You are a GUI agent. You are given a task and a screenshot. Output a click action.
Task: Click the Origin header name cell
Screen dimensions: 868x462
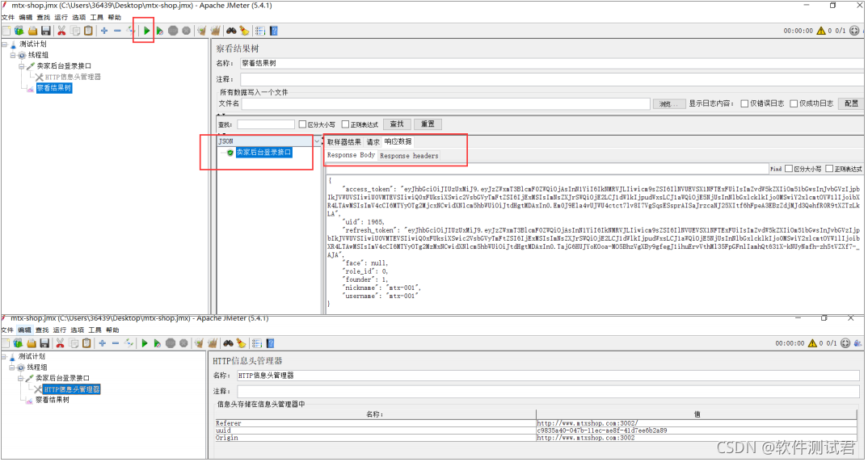coord(374,438)
